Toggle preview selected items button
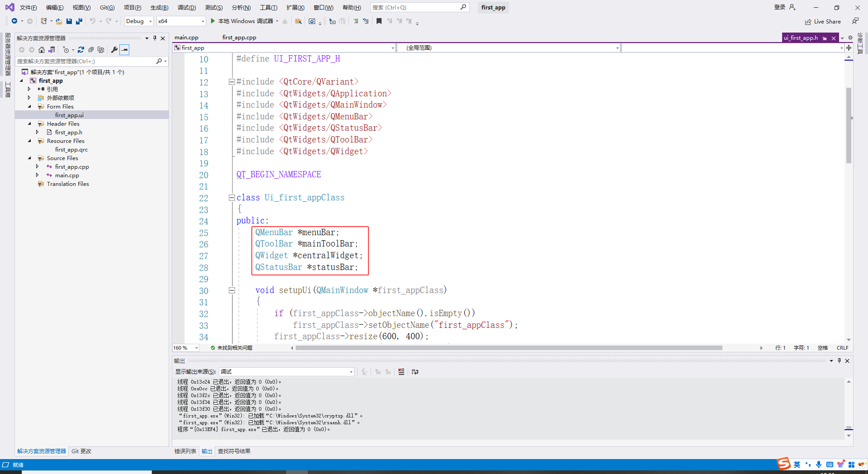 pos(125,50)
